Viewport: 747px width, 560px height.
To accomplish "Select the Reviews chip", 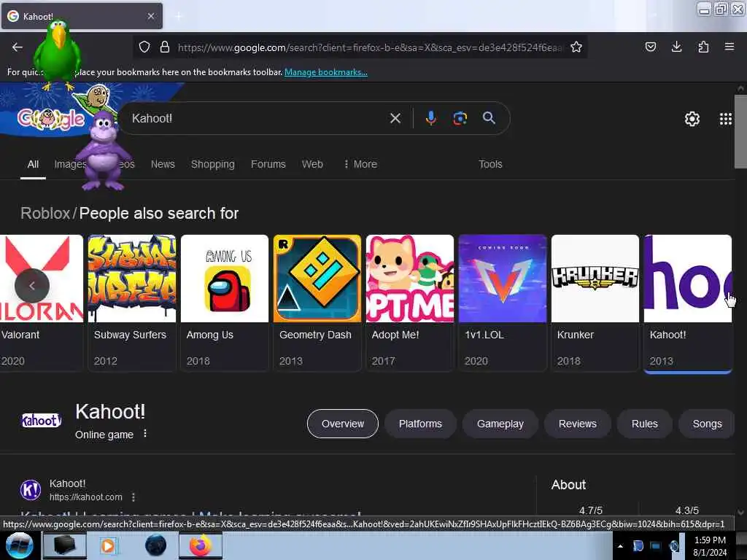I will [578, 424].
